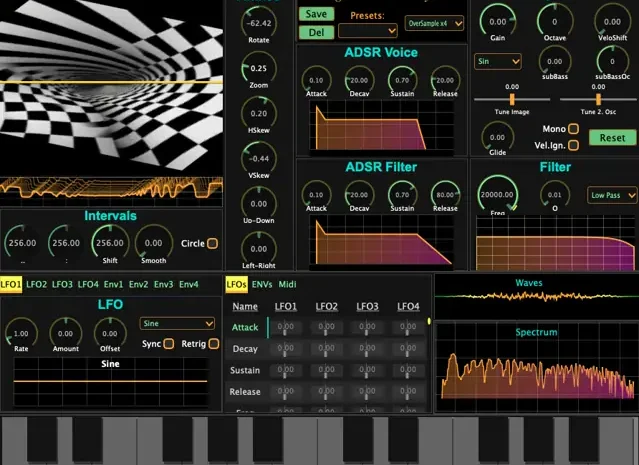Click the ADSR Filter Release knob at 80.00

point(445,194)
